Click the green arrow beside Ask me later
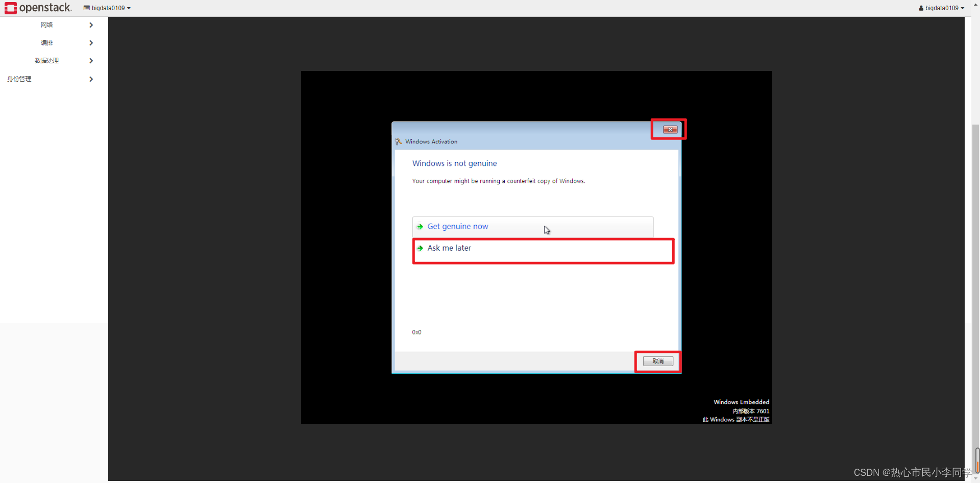980x483 pixels. pos(420,248)
